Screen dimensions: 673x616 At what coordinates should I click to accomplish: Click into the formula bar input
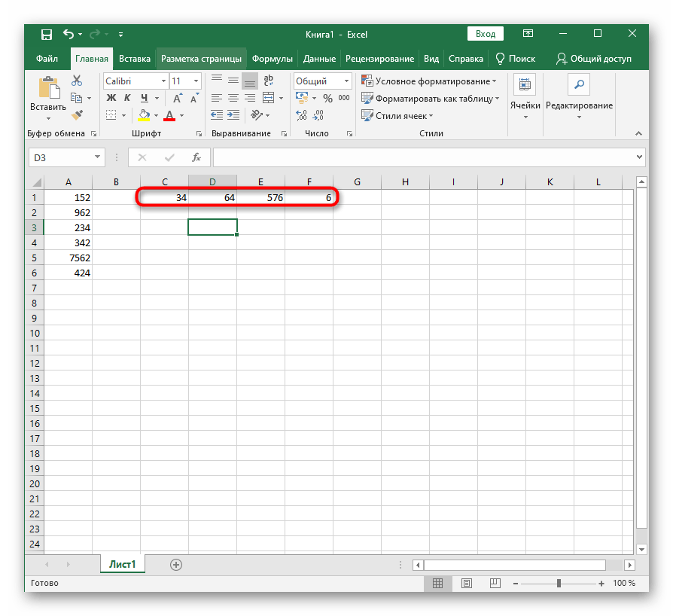424,157
